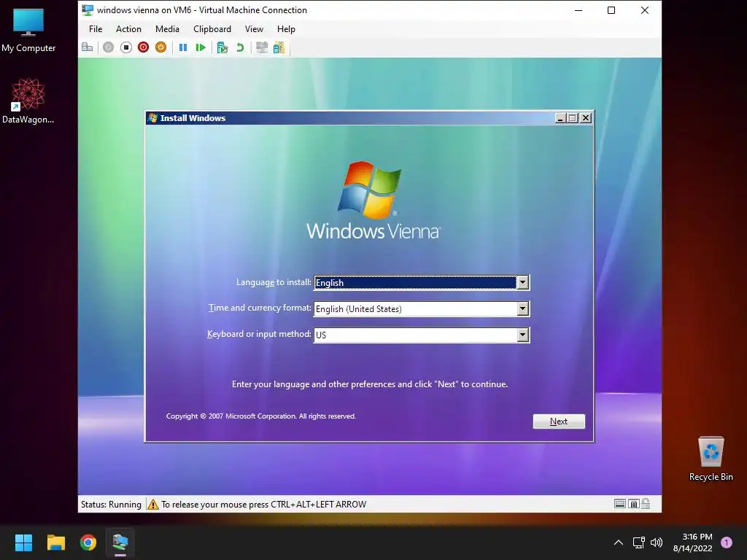Minimize the Virtual Machine Connection window

pos(578,10)
